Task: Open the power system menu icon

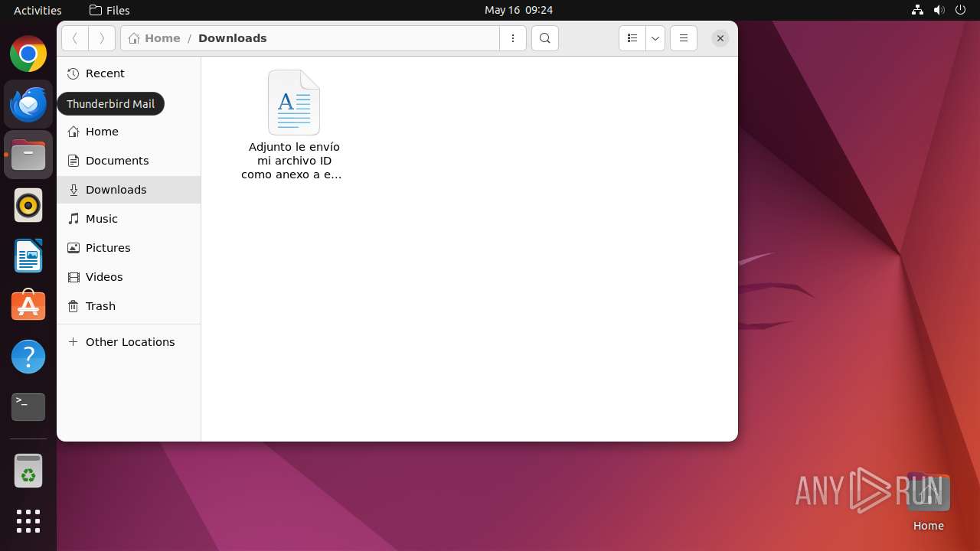Action: point(961,10)
